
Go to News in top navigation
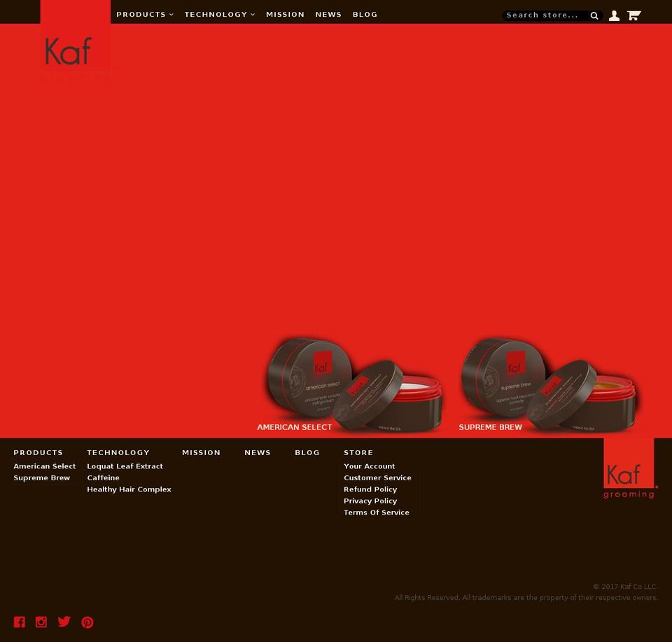coord(328,15)
